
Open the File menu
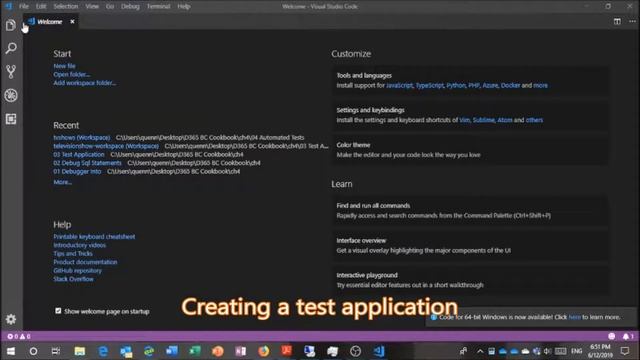(24, 7)
